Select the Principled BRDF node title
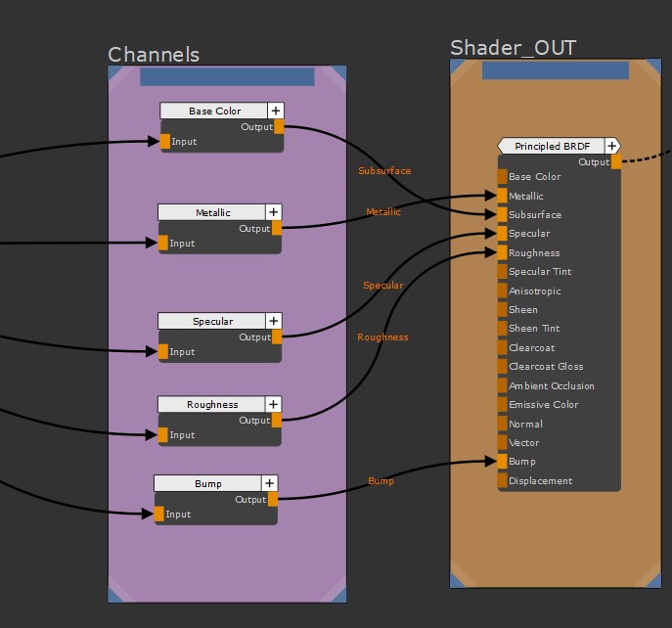Viewport: 672px width, 628px height. (552, 146)
